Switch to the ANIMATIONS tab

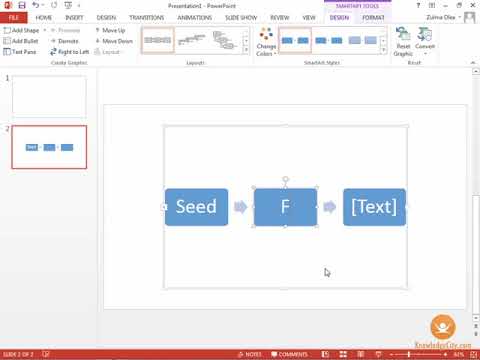pos(195,18)
